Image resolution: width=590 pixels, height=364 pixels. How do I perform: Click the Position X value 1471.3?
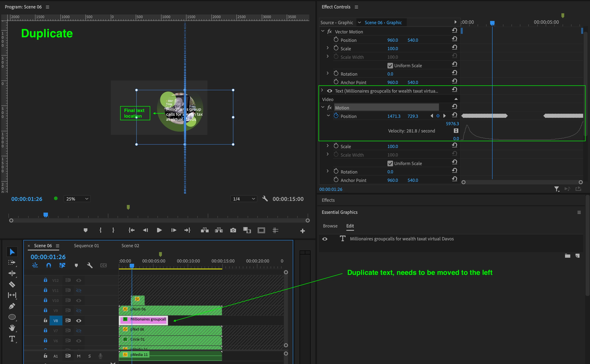(x=394, y=116)
